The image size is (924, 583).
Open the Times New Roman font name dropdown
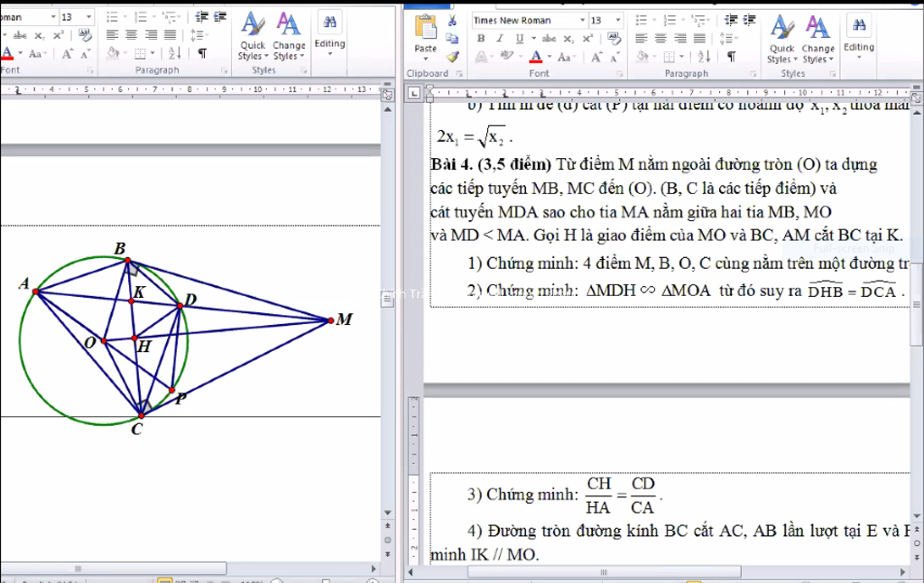[582, 20]
